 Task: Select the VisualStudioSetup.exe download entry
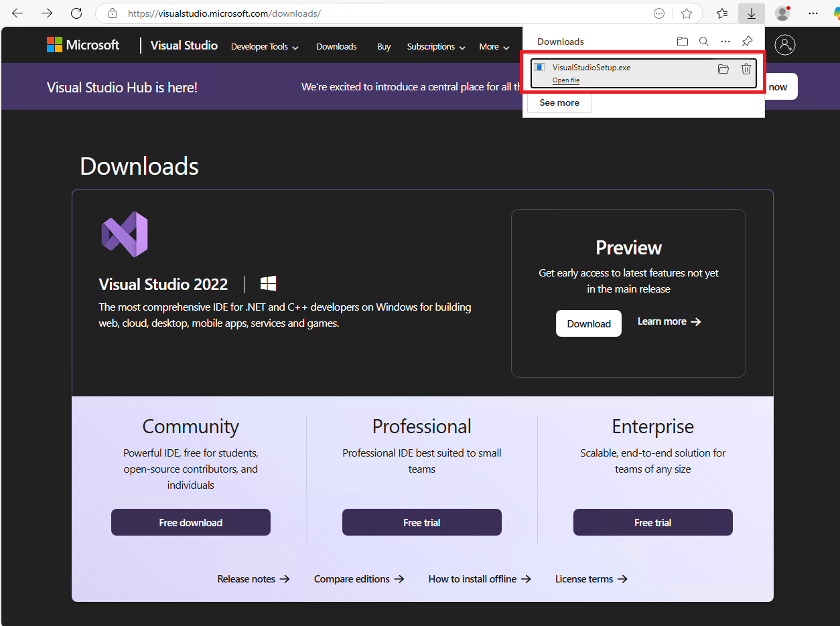[x=644, y=74]
